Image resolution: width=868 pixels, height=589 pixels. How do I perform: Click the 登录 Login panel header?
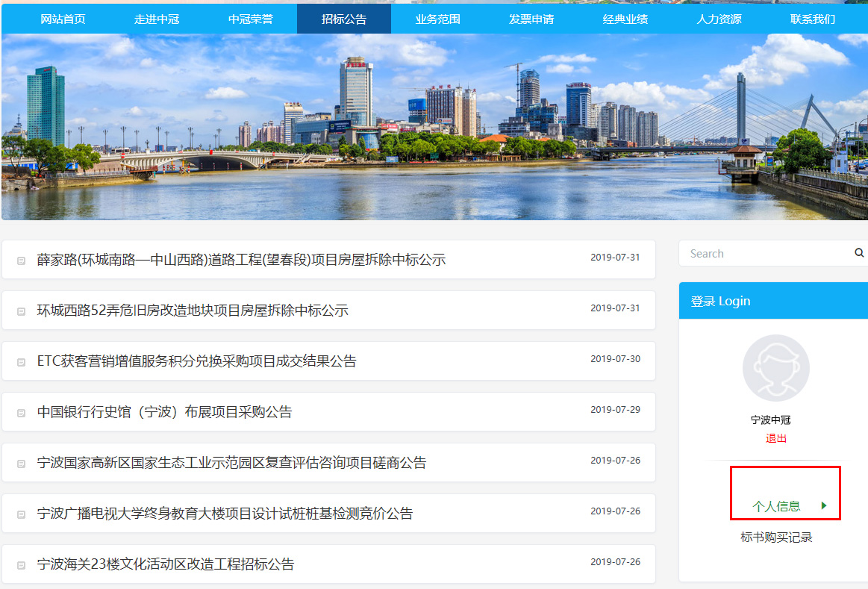tap(773, 301)
